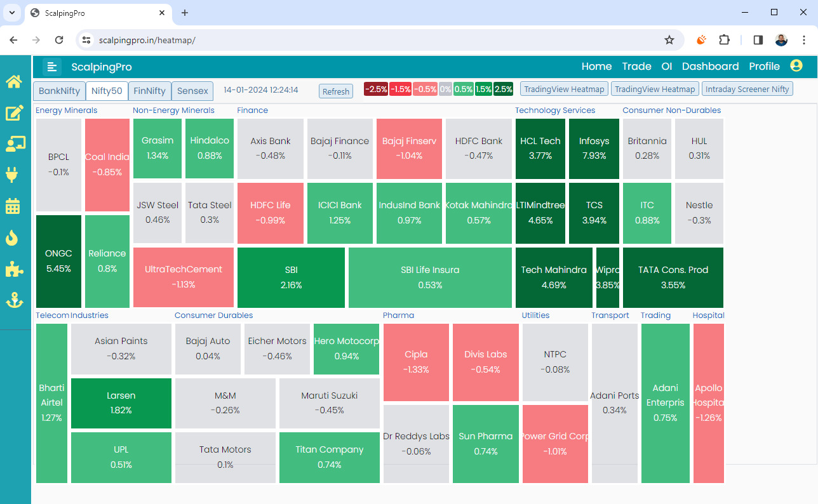Open Dashboard in top navigation
Image resolution: width=818 pixels, height=504 pixels.
tap(710, 66)
